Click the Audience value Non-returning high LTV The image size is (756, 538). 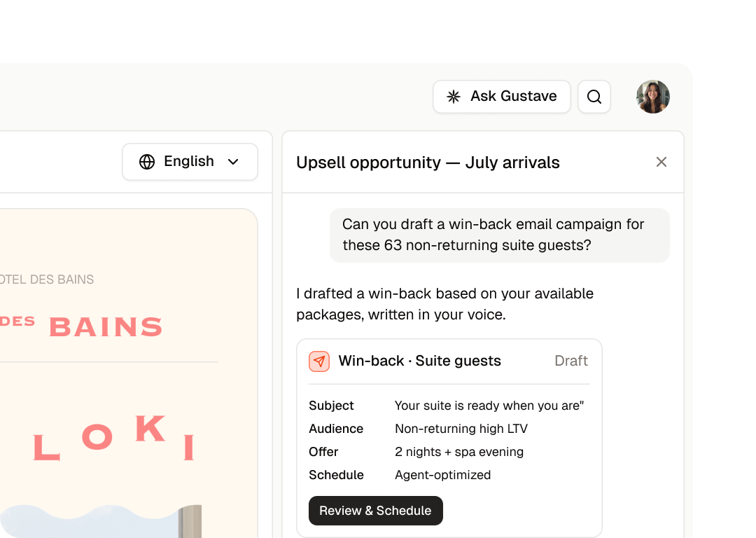click(x=461, y=429)
